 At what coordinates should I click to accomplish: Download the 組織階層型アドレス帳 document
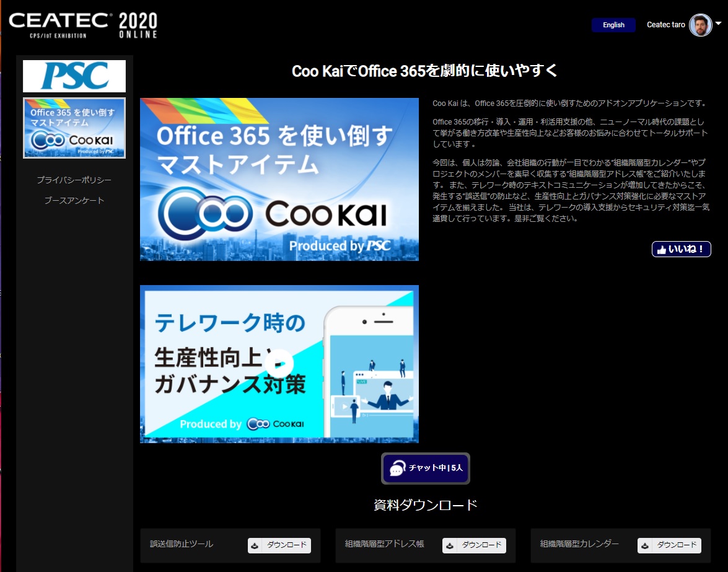click(474, 545)
